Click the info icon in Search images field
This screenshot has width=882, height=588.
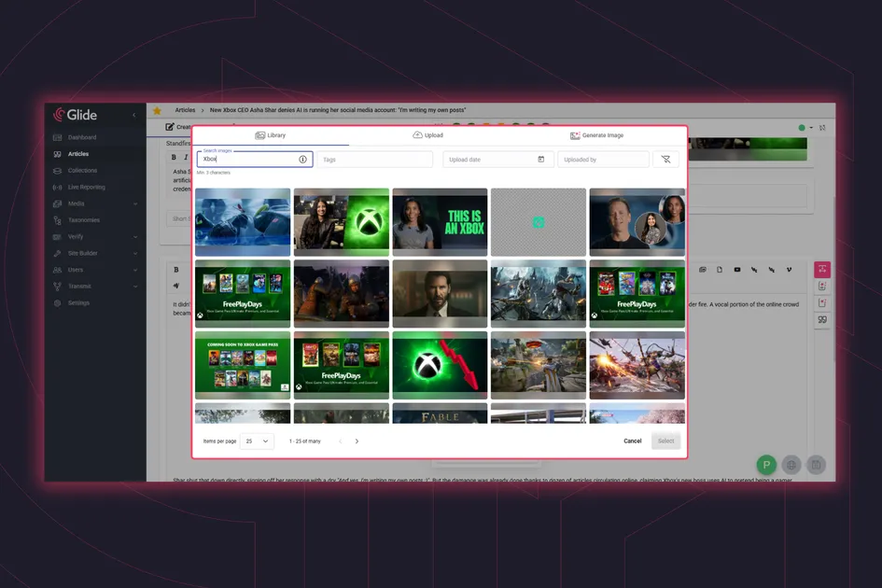(x=302, y=160)
